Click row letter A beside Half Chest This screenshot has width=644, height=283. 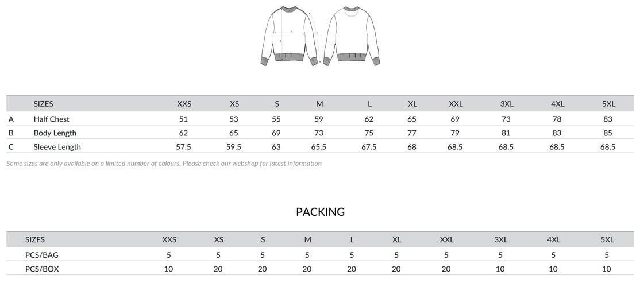[11, 119]
